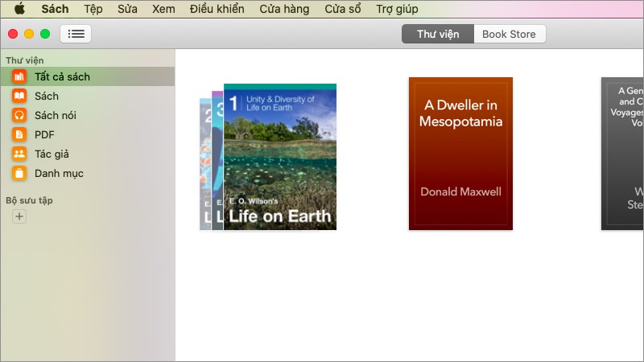
Task: Click the Sách open-book icon
Action: pos(19,96)
